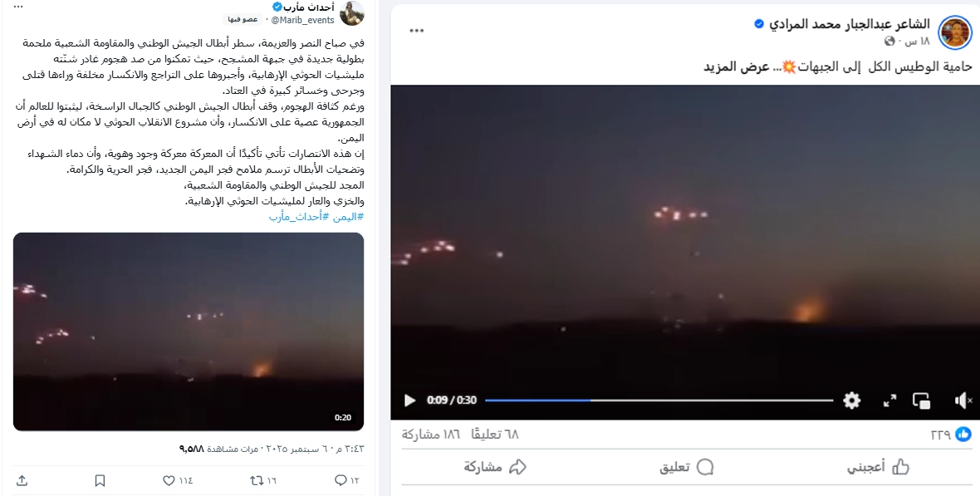Image resolution: width=980 pixels, height=496 pixels.
Task: Unmute the Facebook video sound
Action: [x=963, y=400]
